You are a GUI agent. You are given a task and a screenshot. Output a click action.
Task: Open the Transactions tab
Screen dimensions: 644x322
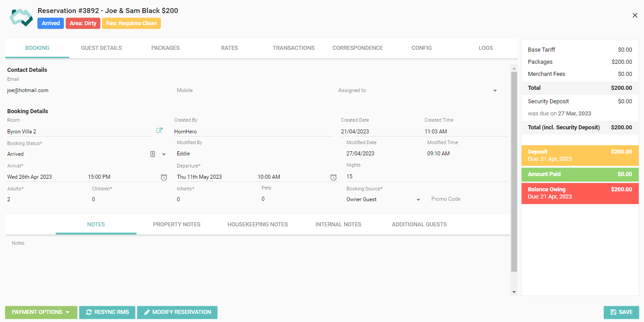coord(293,48)
